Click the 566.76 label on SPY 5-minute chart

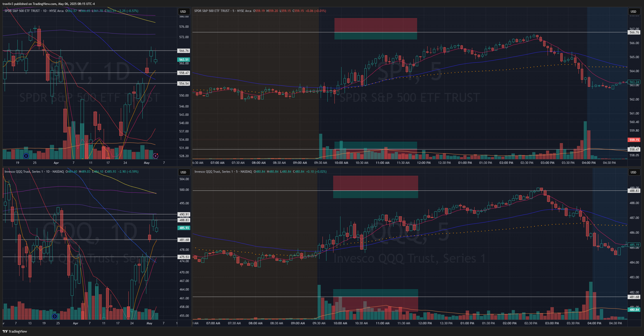tap(634, 32)
